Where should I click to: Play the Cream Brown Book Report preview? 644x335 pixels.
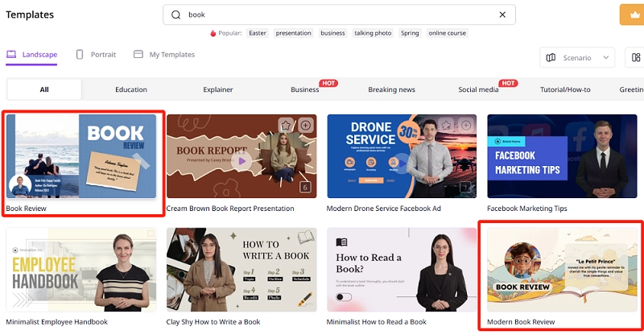[241, 160]
